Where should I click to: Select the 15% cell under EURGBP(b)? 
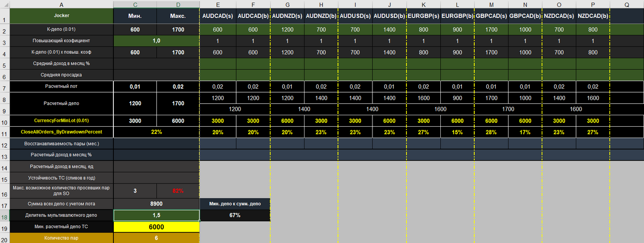tap(458, 132)
